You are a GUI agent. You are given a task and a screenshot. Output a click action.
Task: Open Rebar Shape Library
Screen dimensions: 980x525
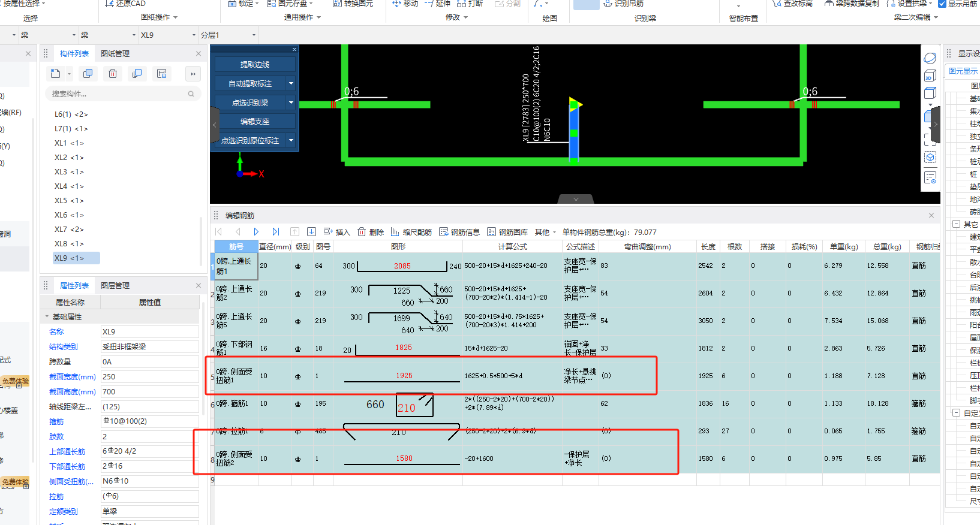coord(507,232)
